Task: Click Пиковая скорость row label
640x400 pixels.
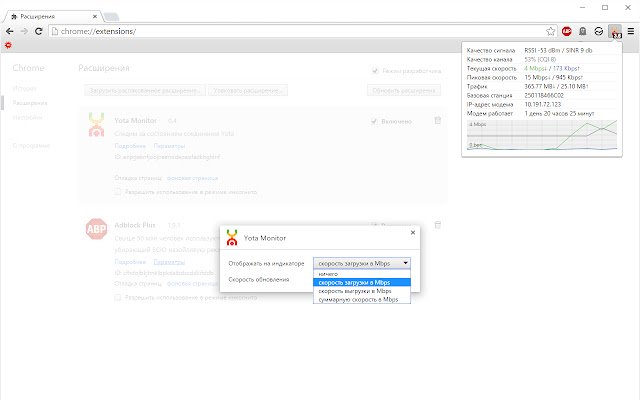Action: (491, 78)
